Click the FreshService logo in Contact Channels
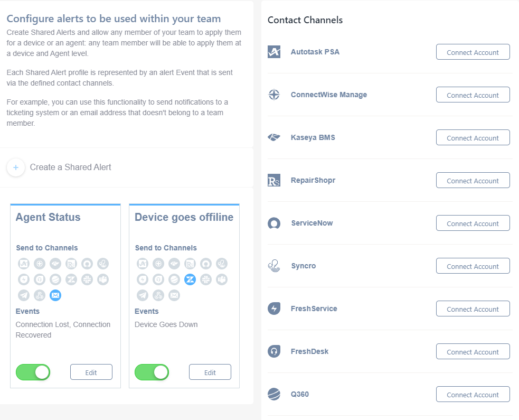 point(274,309)
